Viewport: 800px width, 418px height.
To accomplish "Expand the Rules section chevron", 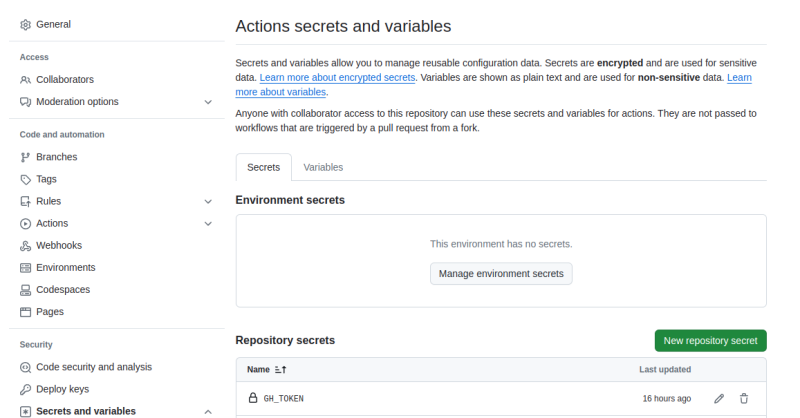I will [x=208, y=201].
